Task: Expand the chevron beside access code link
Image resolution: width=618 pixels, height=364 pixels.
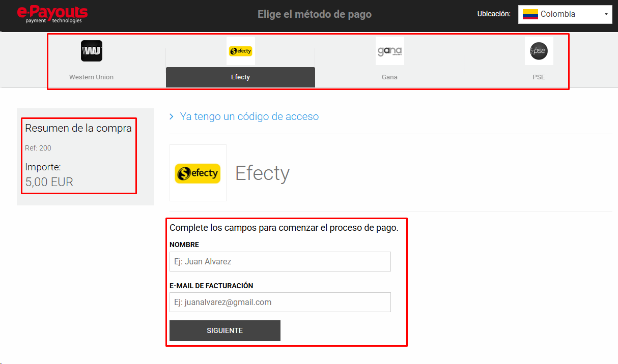Action: [172, 117]
